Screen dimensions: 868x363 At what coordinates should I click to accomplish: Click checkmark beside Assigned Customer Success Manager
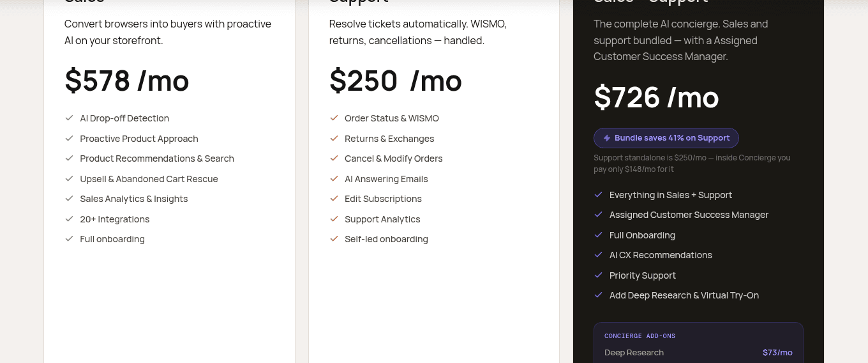coord(599,214)
